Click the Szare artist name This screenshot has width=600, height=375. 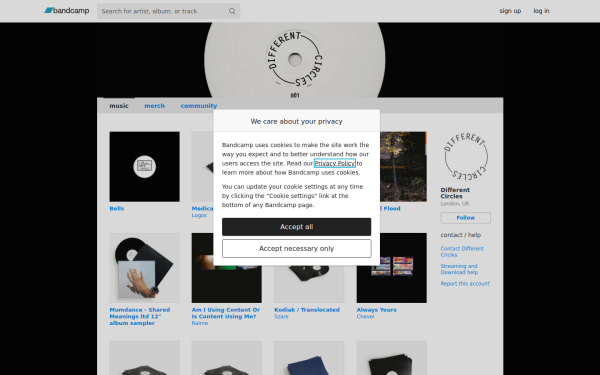pos(281,317)
